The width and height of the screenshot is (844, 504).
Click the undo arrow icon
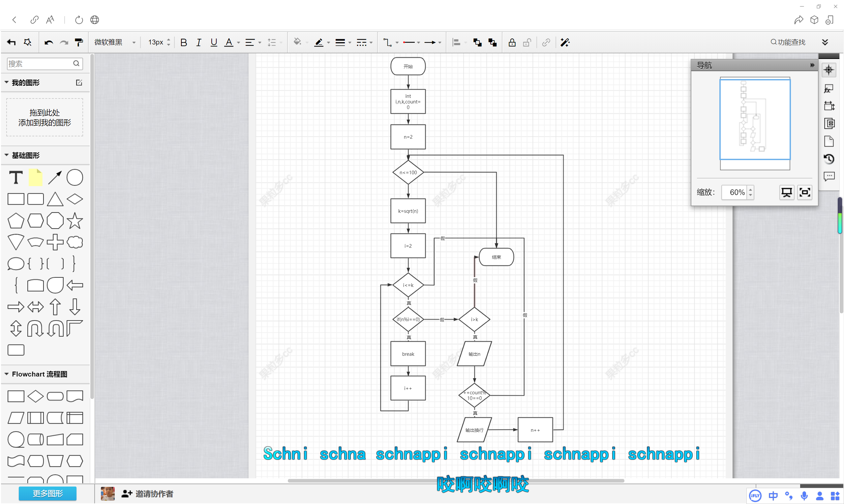point(48,42)
